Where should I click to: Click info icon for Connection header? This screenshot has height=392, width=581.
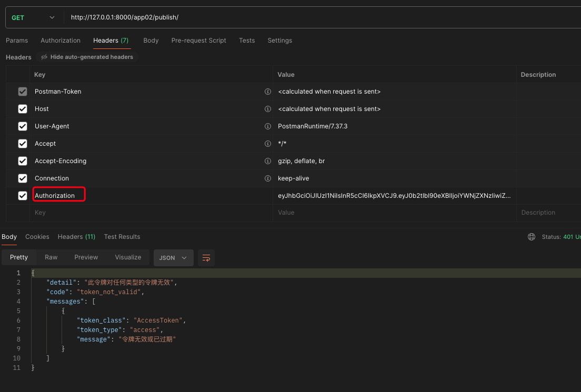267,178
